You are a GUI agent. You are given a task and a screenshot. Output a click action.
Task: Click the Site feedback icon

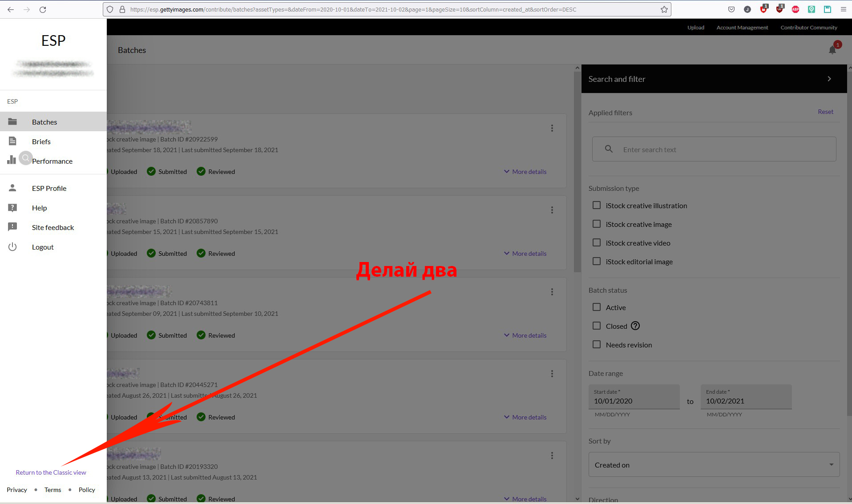pos(12,227)
